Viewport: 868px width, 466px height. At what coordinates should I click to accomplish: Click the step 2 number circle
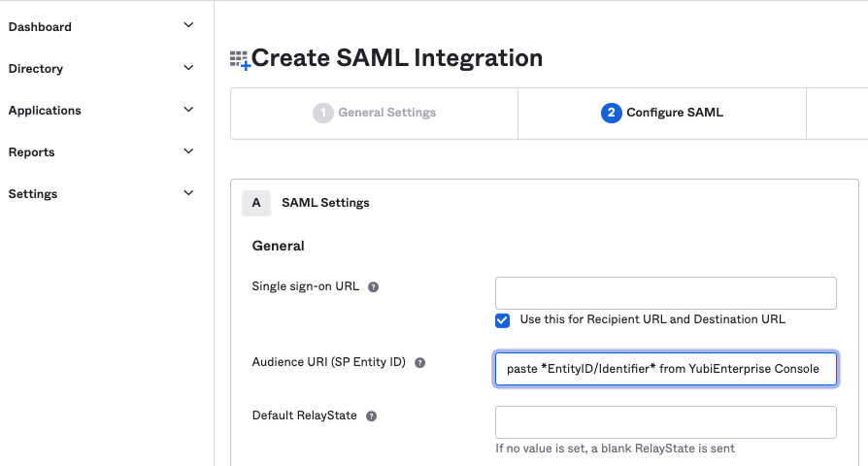[611, 113]
